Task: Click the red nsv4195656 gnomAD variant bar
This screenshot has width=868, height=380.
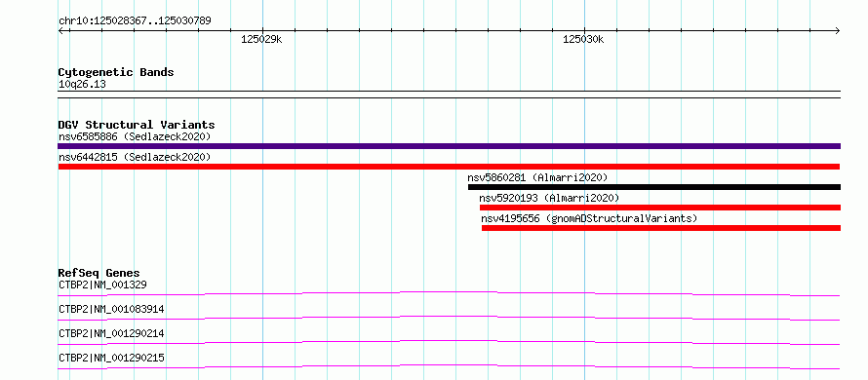Action: pos(661,228)
